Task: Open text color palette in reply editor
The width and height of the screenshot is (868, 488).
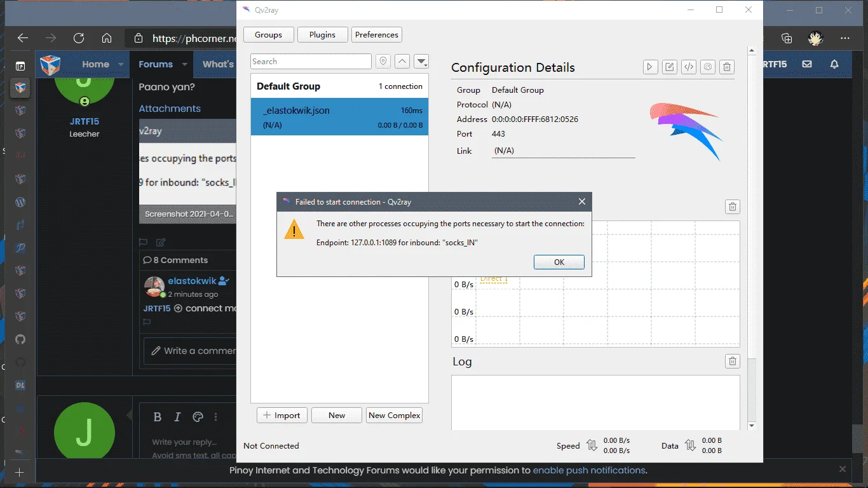Action: tap(198, 417)
